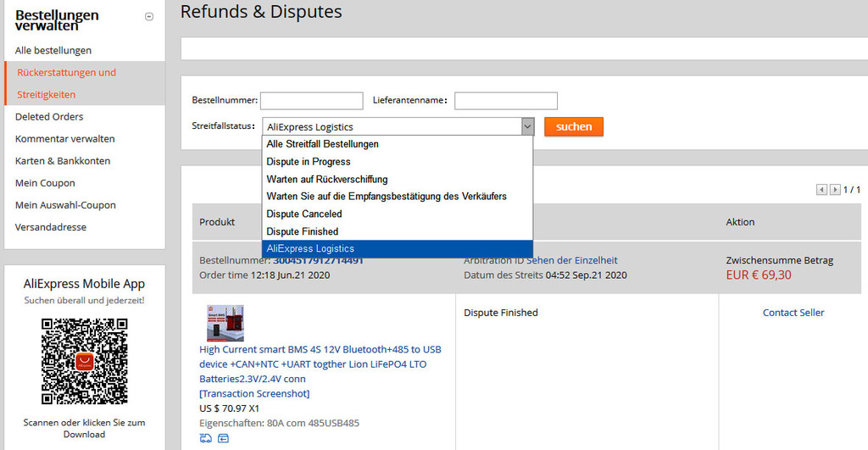The image size is (868, 450).
Task: Click the AliExpress Mobile App heading
Action: [x=84, y=284]
